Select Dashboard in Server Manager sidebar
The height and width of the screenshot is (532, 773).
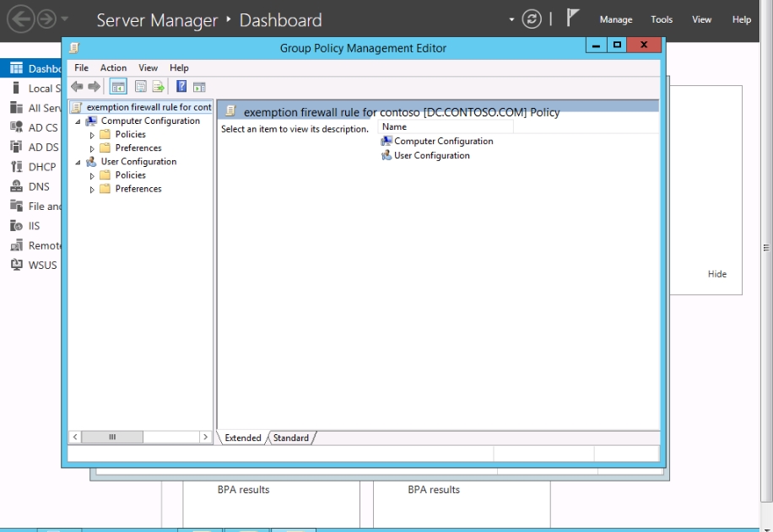coord(30,68)
